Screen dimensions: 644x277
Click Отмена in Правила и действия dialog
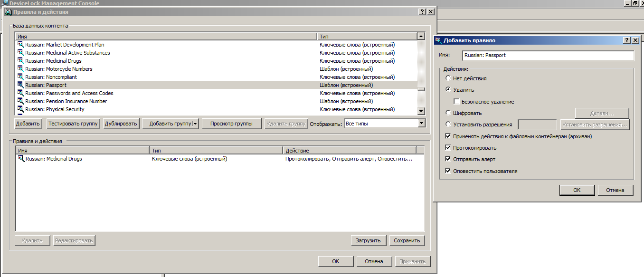click(x=374, y=261)
